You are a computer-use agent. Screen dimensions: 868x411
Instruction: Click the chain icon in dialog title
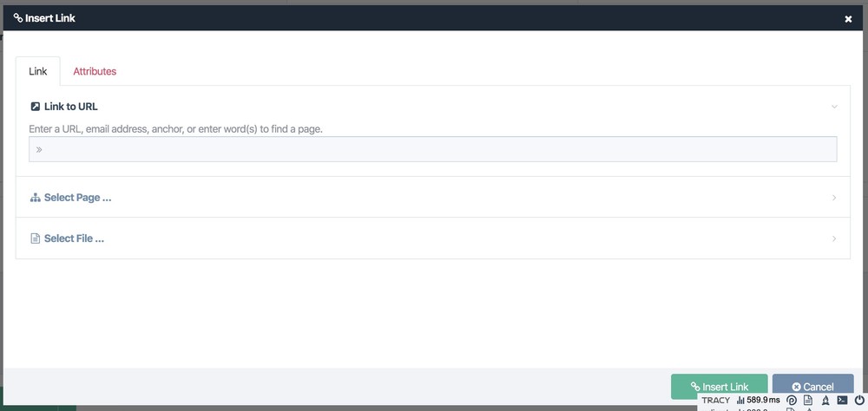click(18, 17)
